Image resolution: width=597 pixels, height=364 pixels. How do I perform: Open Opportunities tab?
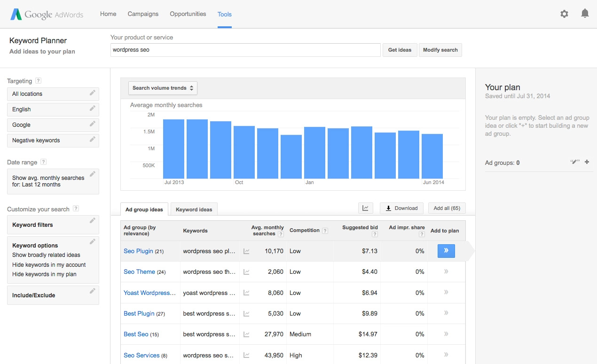(x=188, y=14)
